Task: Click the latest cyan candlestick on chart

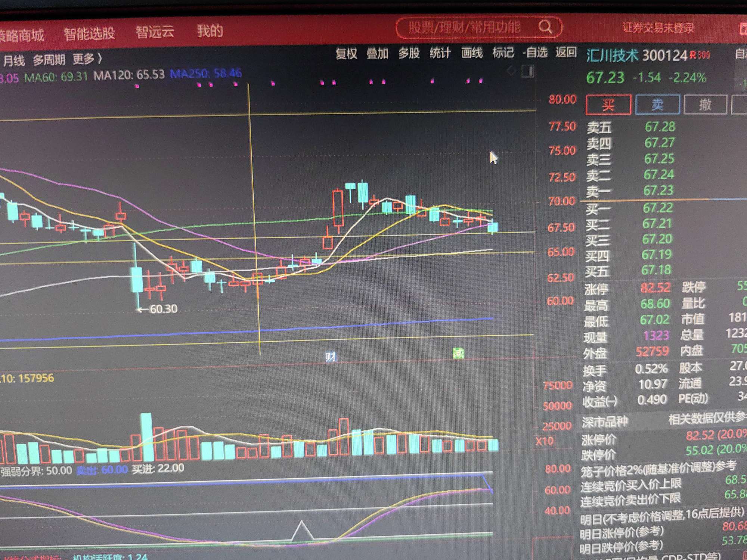Action: pyautogui.click(x=493, y=226)
